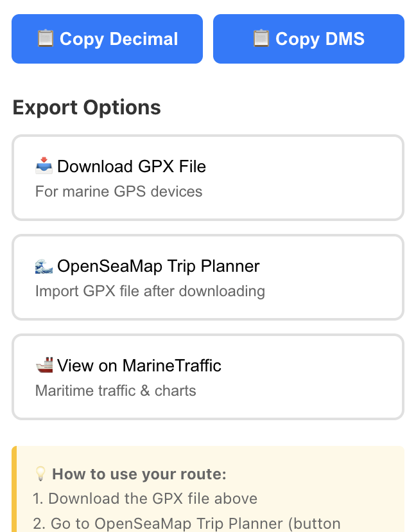Click clipboard icon on Copy DMS
This screenshot has height=532, width=416.
(x=261, y=39)
